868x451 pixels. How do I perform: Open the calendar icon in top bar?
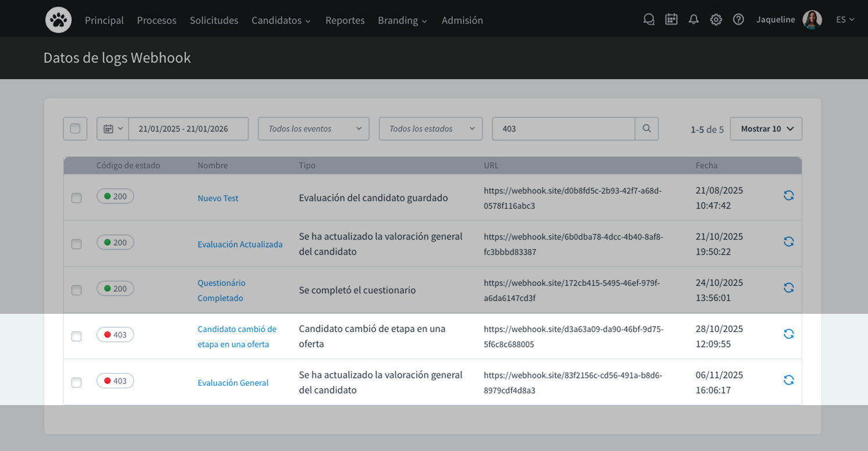(x=671, y=20)
